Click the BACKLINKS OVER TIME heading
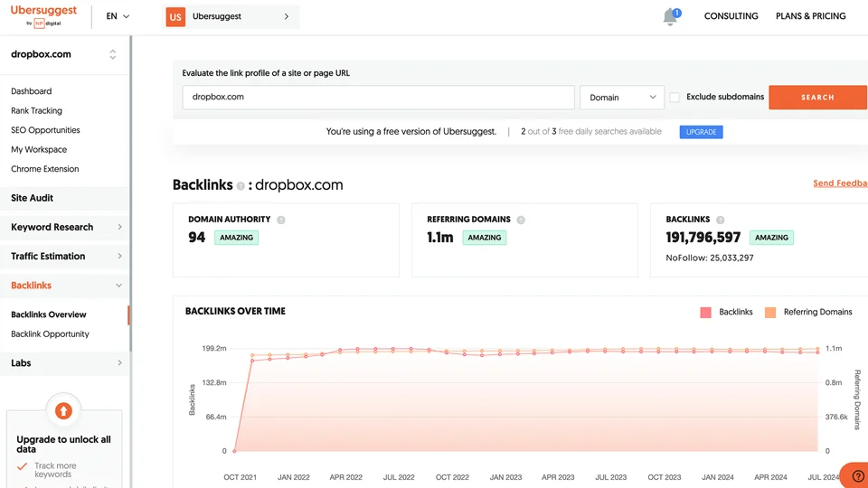Image resolution: width=868 pixels, height=488 pixels. [x=235, y=312]
